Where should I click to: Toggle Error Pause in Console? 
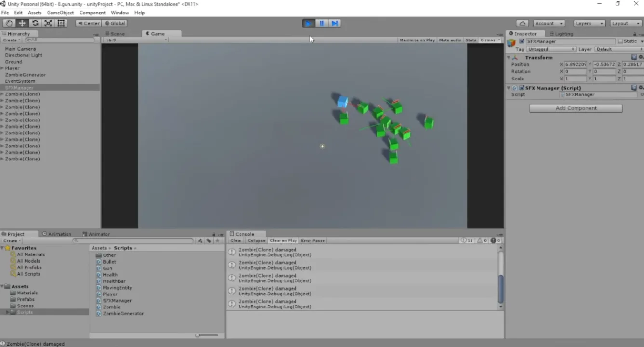coord(313,240)
